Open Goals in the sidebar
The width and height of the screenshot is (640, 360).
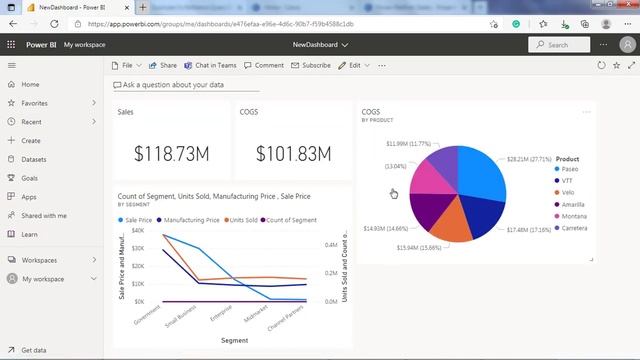coord(29,178)
